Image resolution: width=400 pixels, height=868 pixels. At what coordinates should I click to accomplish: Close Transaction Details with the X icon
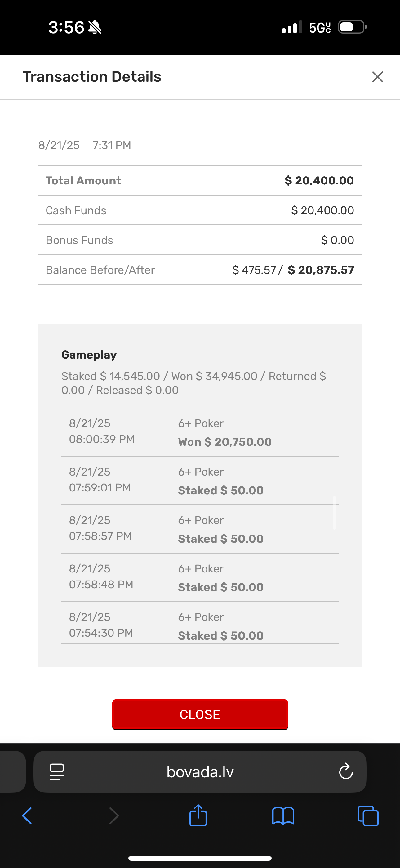377,77
